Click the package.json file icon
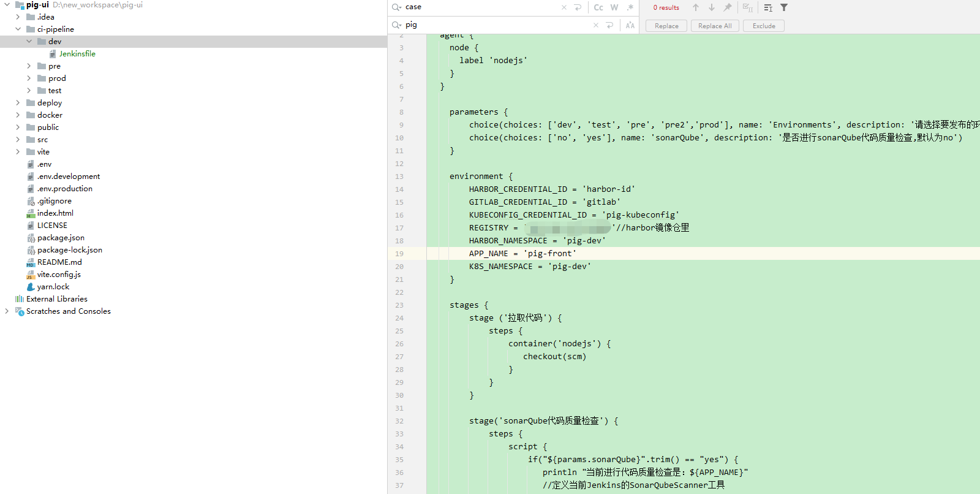The height and width of the screenshot is (494, 980). pyautogui.click(x=31, y=238)
